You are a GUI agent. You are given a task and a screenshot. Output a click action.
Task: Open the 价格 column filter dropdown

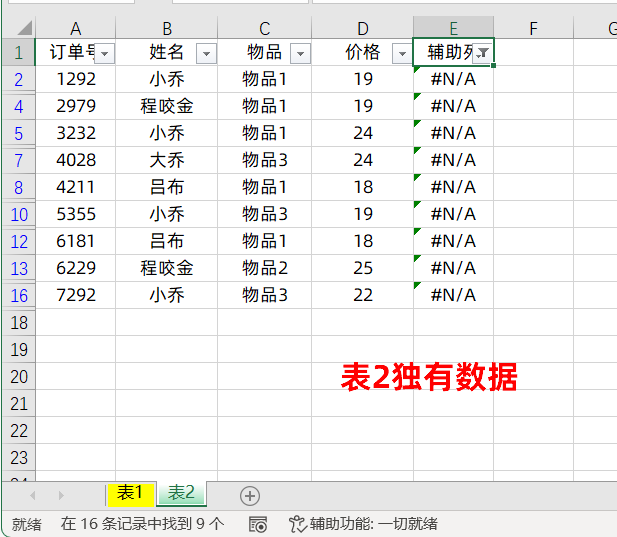pos(402,54)
